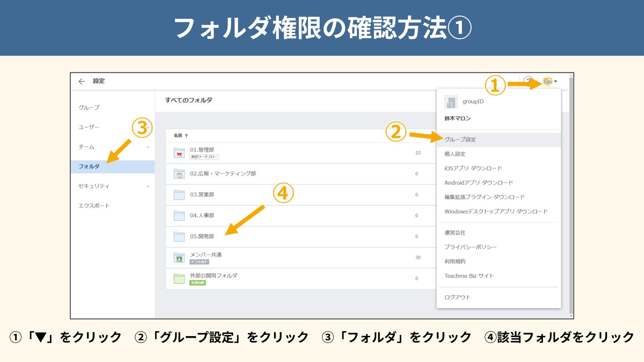This screenshot has width=644, height=362.
Task: Click the back arrow next to 設定
Action: tap(82, 81)
